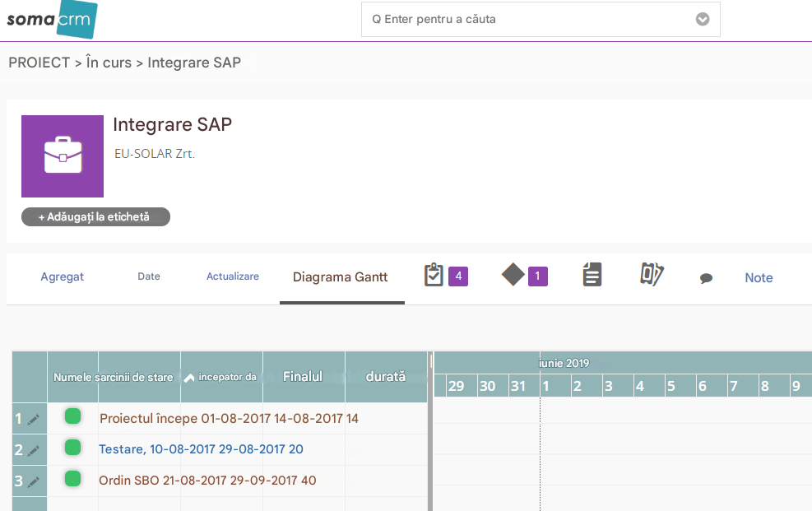
Task: Click green status of Testare task
Action: point(72,448)
